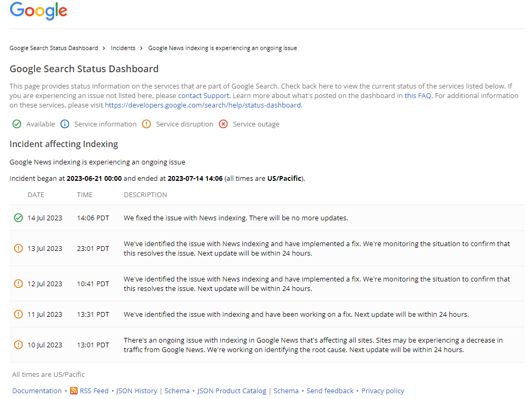Open the this FAQ link

pos(418,96)
